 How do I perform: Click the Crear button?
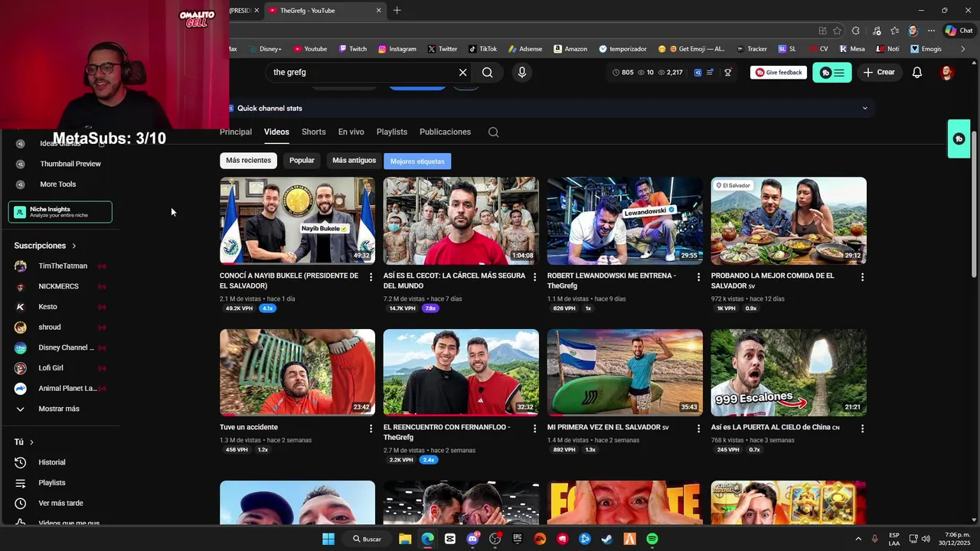pos(879,72)
